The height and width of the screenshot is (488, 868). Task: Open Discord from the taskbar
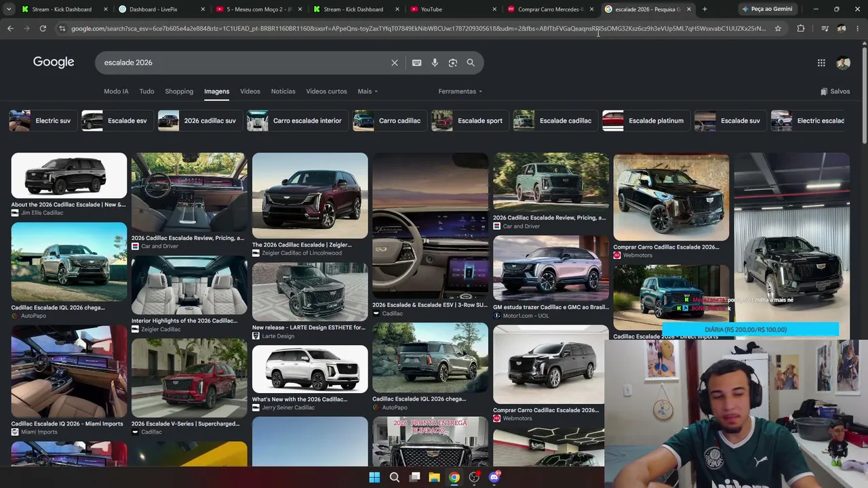point(494,477)
